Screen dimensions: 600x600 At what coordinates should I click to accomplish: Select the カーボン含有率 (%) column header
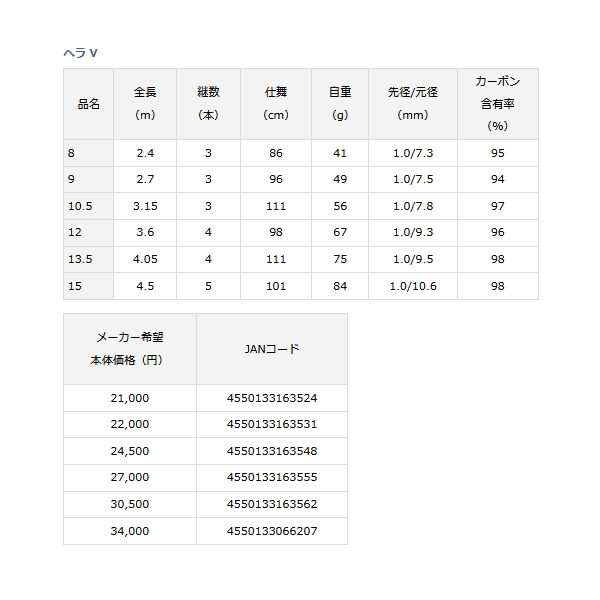pos(497,103)
